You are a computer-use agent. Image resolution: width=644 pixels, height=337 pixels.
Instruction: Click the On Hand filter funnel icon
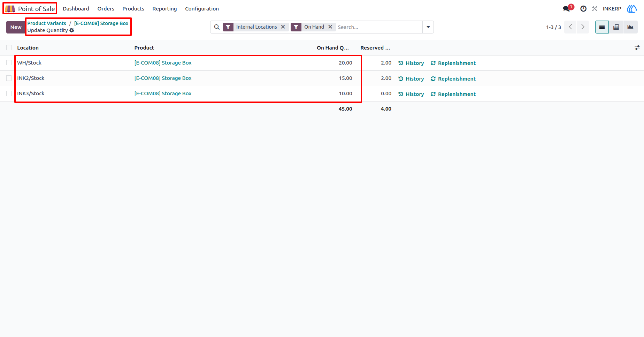click(x=296, y=27)
